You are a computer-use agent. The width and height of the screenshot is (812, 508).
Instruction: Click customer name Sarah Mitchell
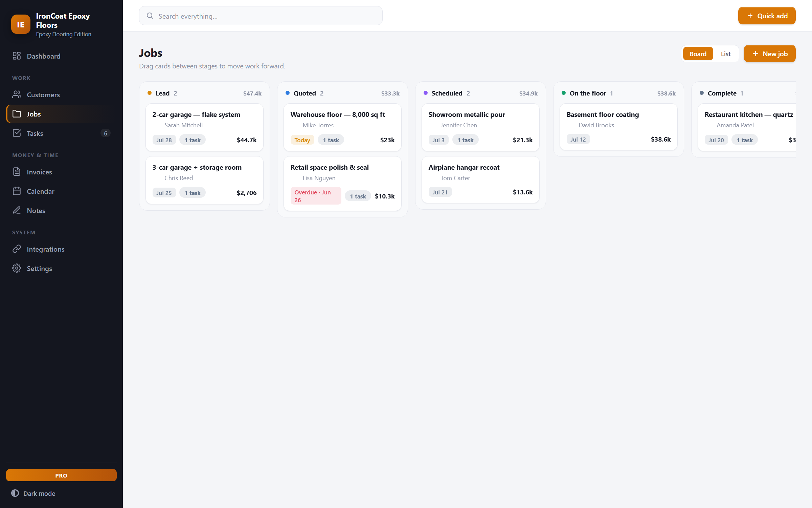(183, 125)
